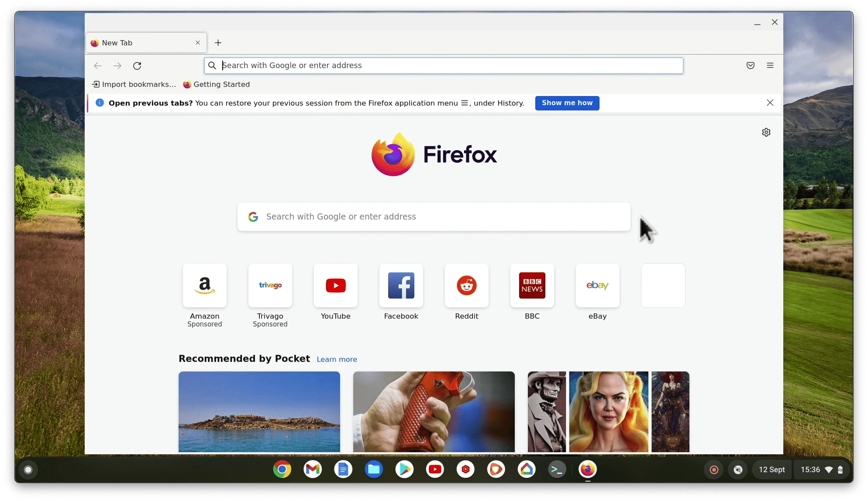Open Google Home from the shelf
Screen dimensions: 868x501
tap(527, 470)
